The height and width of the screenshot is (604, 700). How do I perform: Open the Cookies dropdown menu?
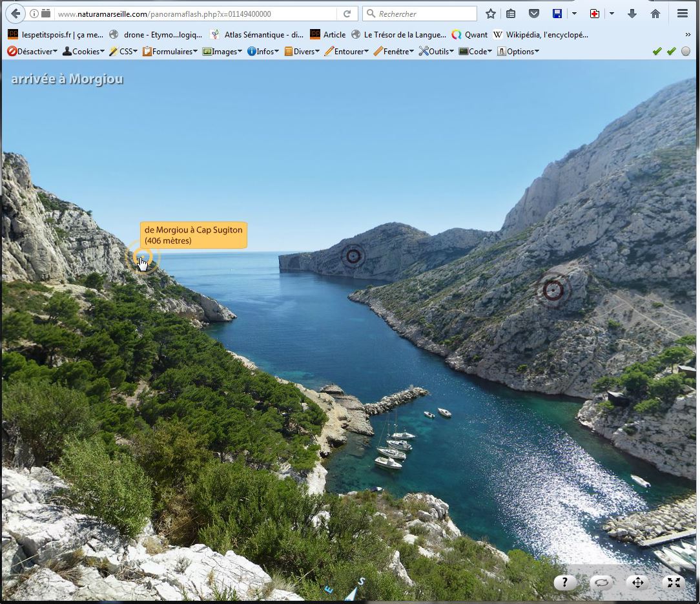click(84, 52)
